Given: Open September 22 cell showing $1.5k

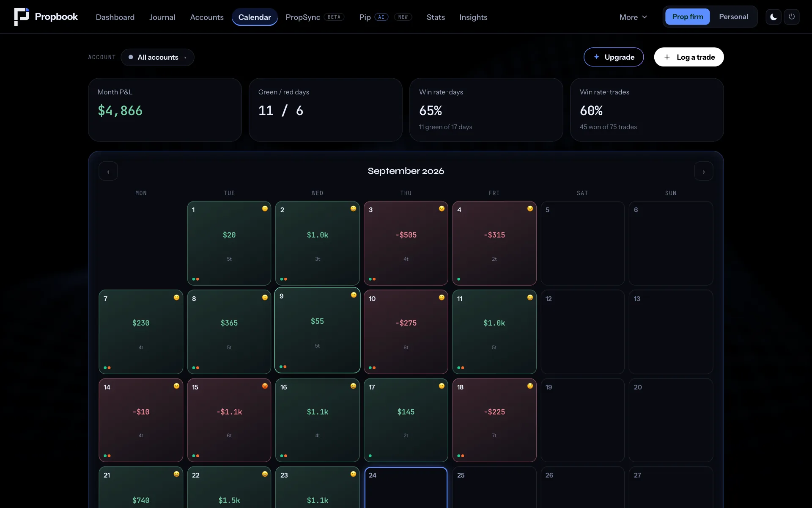Looking at the screenshot, I should pos(229,488).
